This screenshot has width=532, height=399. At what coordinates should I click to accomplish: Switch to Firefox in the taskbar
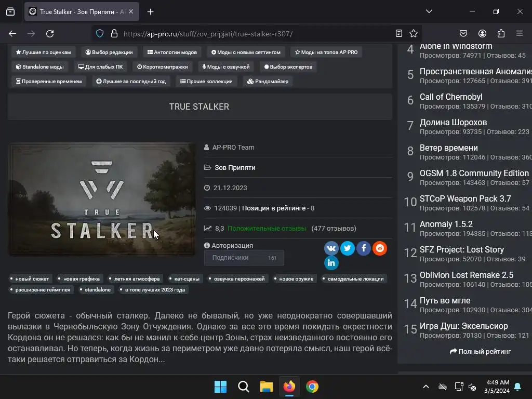click(289, 387)
